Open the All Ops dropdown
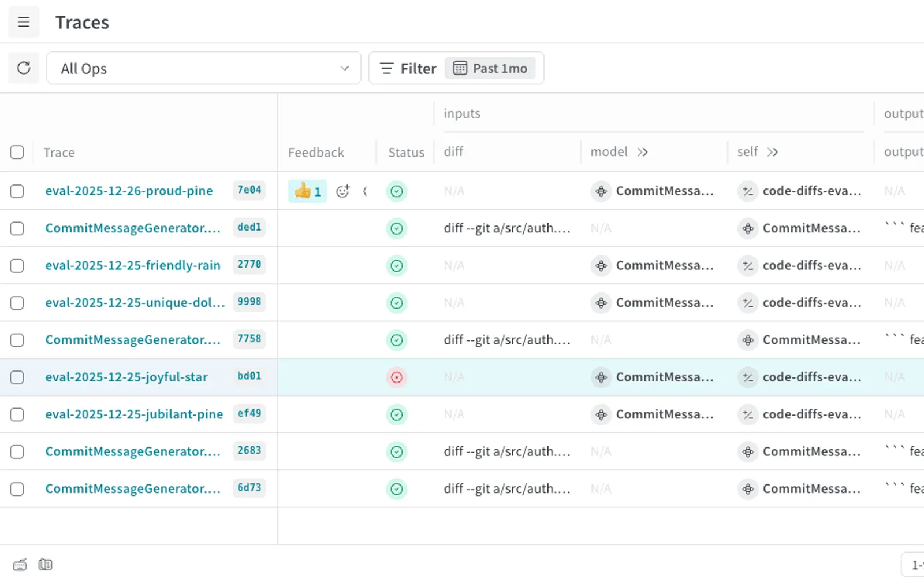The width and height of the screenshot is (924, 578). tap(204, 68)
